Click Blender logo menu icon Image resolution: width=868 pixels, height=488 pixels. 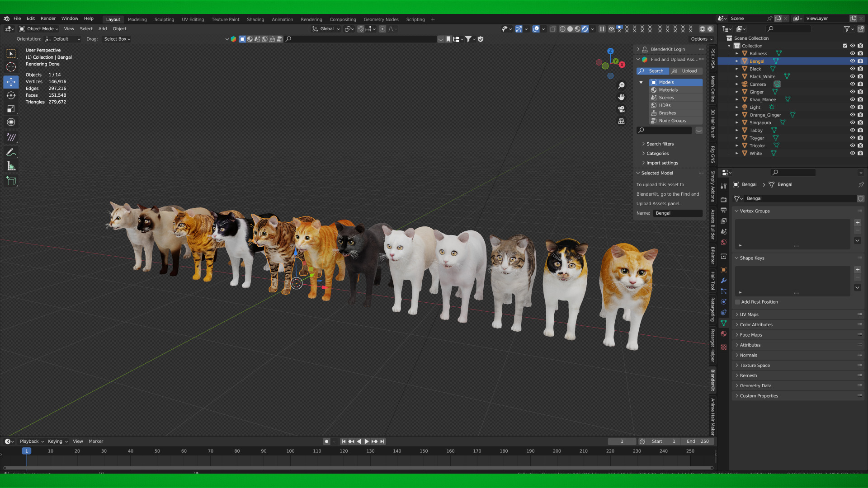(6, 19)
